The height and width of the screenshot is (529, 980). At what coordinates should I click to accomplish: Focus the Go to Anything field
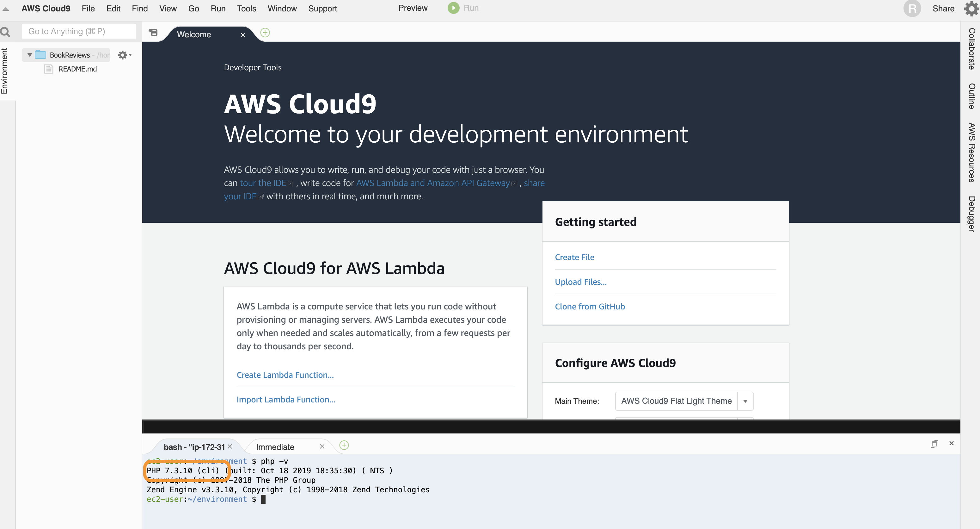[x=79, y=31]
